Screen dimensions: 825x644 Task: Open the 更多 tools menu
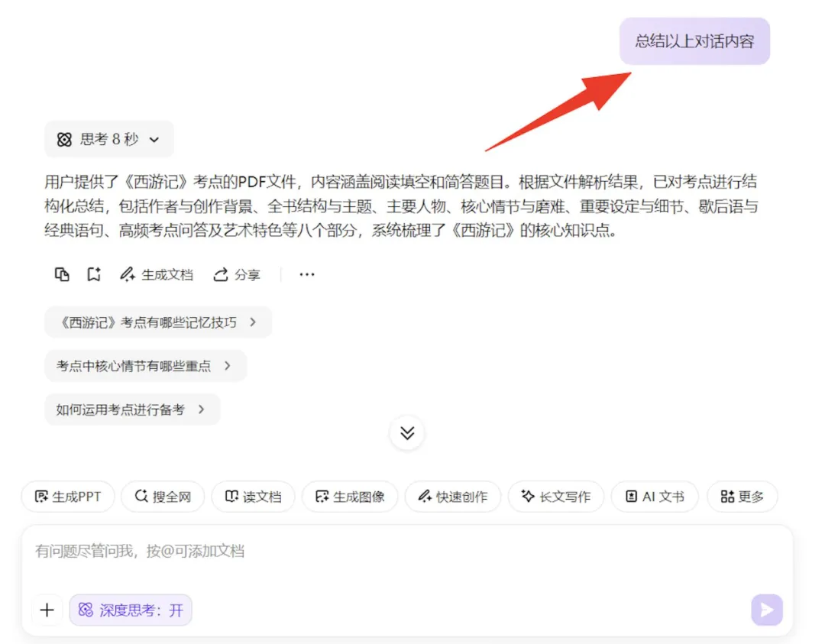(742, 496)
